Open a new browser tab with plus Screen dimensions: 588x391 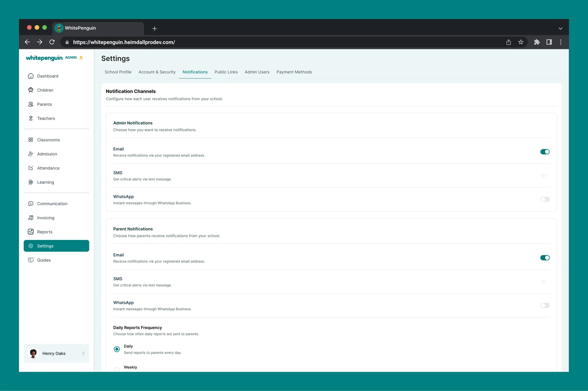point(155,28)
